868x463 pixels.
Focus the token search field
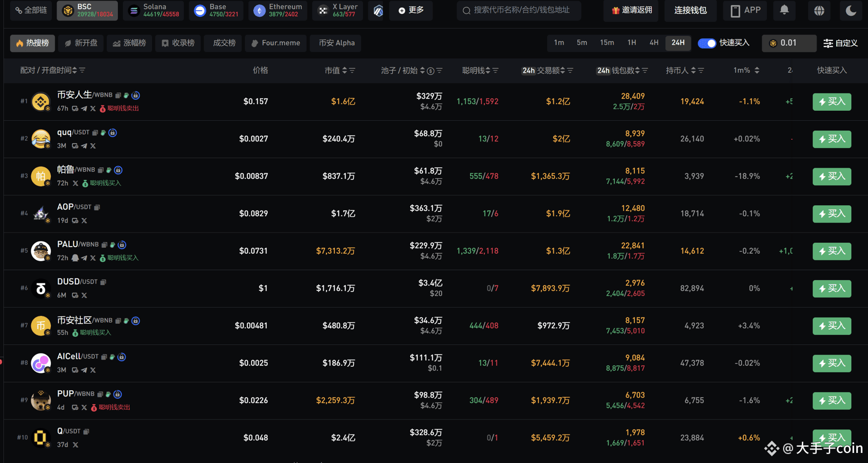tap(519, 11)
